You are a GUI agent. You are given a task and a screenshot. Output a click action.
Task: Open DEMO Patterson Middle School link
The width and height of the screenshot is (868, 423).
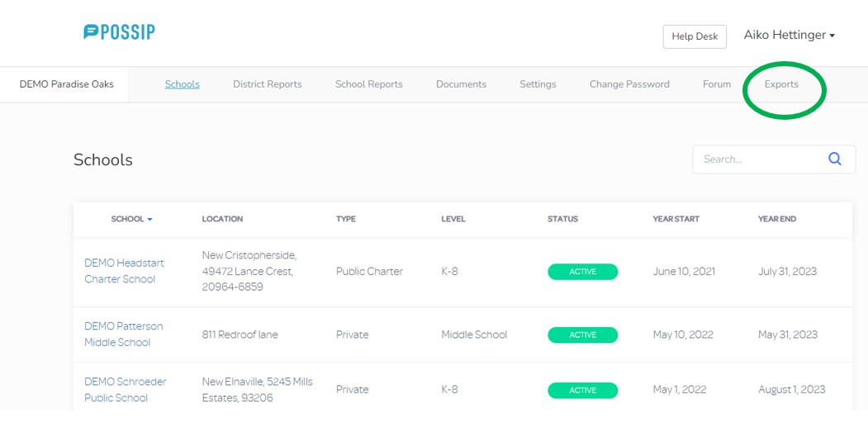[123, 335]
